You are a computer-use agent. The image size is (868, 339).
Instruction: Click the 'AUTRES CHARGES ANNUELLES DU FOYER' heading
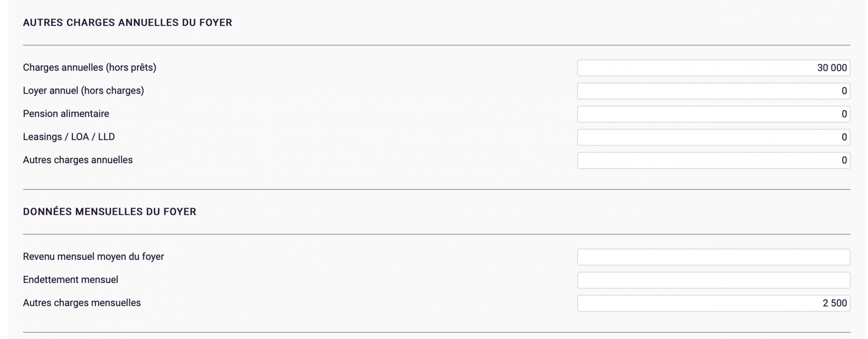pyautogui.click(x=127, y=23)
